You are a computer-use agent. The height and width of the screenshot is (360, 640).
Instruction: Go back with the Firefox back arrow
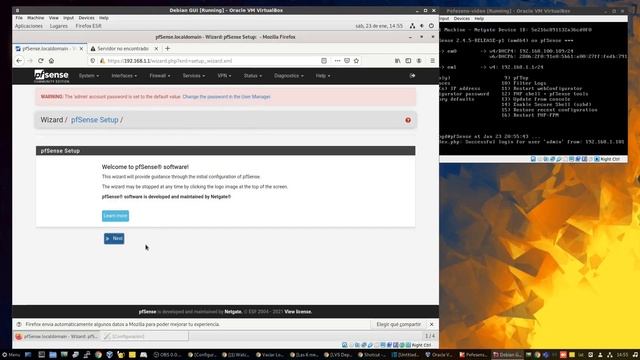[19, 60]
